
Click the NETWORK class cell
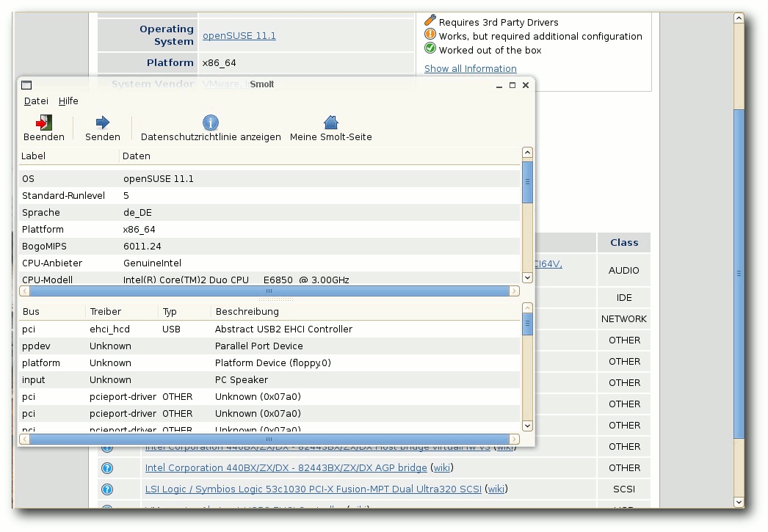click(x=624, y=319)
